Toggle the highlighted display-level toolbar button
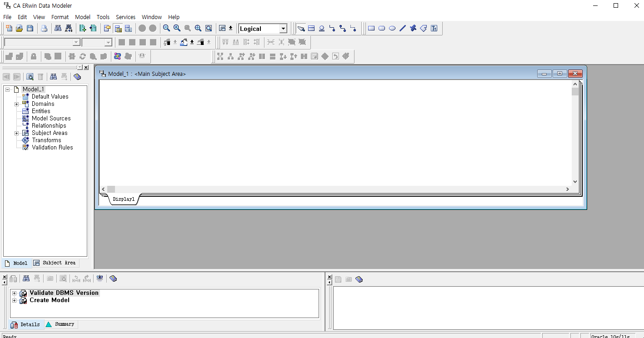The image size is (644, 338). (118, 29)
